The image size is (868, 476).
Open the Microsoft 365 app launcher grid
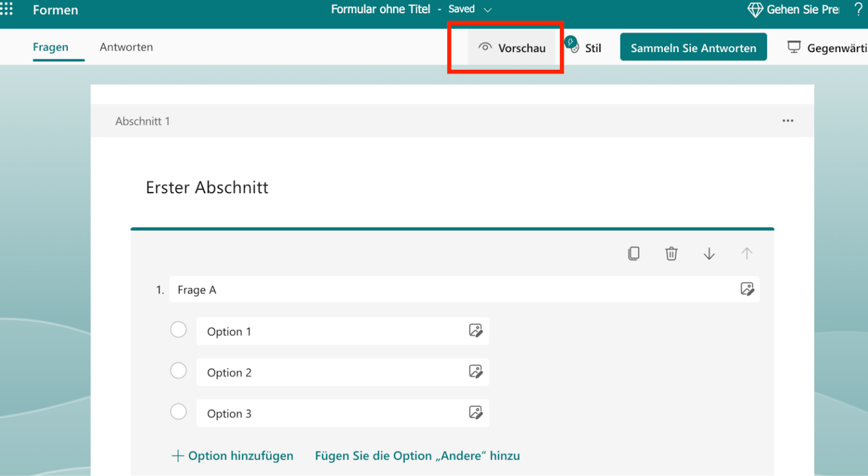(x=7, y=8)
